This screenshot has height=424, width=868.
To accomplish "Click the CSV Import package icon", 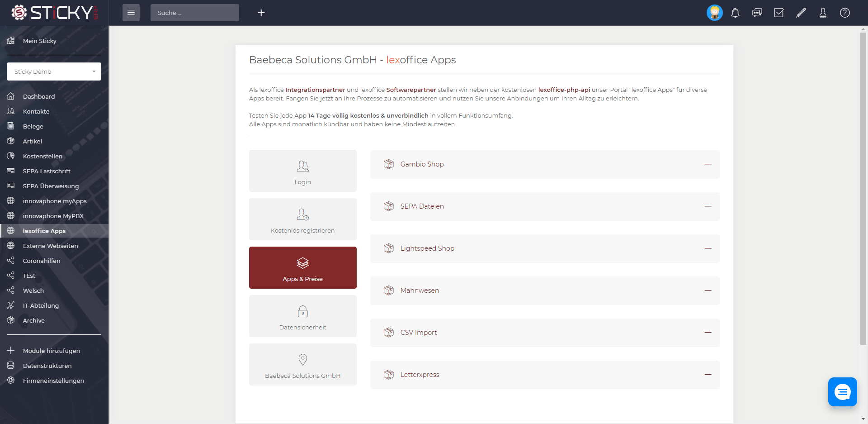I will [x=389, y=333].
